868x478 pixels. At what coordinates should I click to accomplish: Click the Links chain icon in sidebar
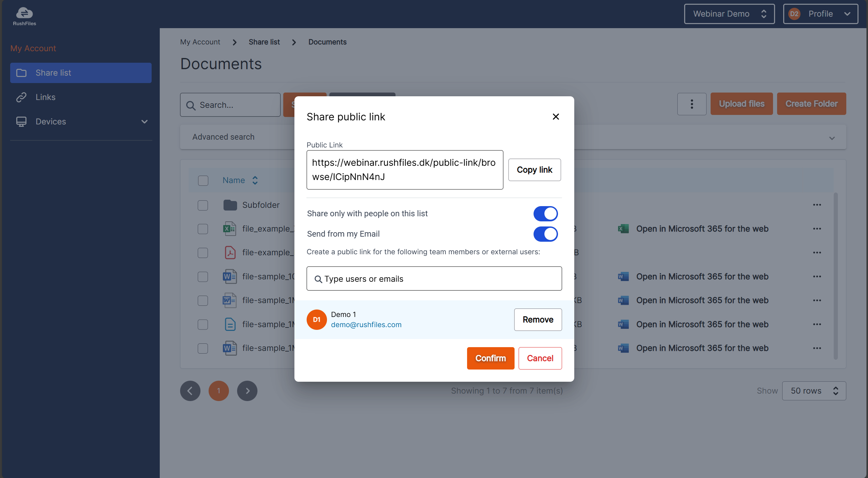click(x=21, y=97)
